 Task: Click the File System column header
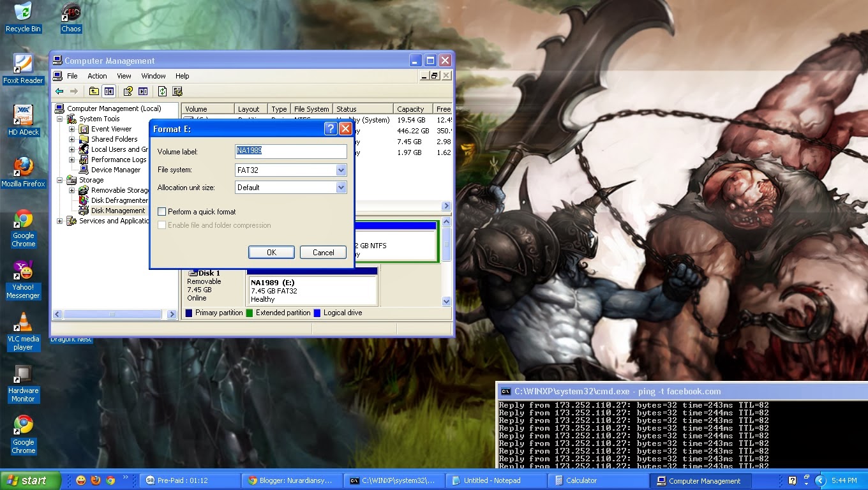click(x=312, y=109)
